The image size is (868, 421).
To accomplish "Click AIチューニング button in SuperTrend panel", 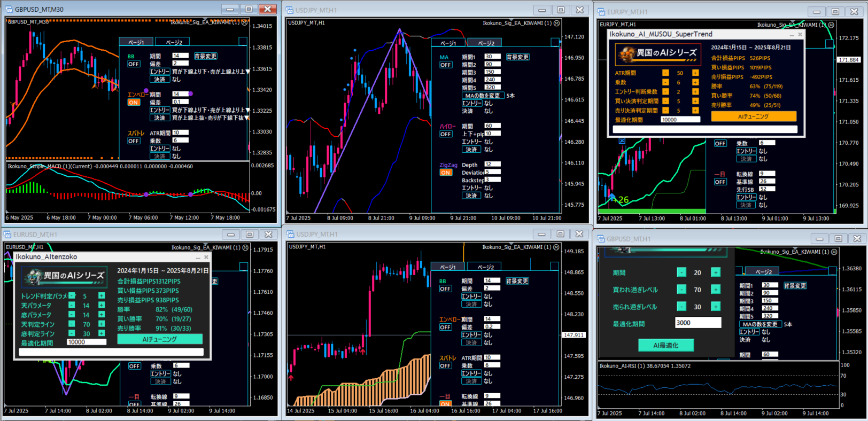I will point(754,116).
